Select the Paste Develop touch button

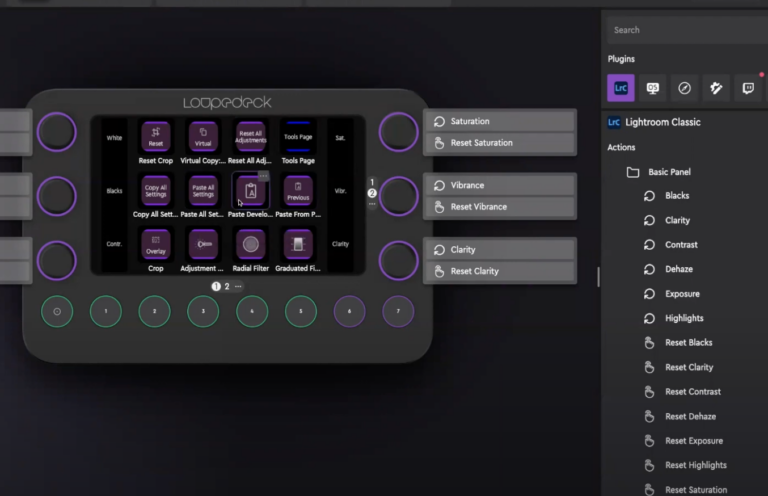[250, 190]
